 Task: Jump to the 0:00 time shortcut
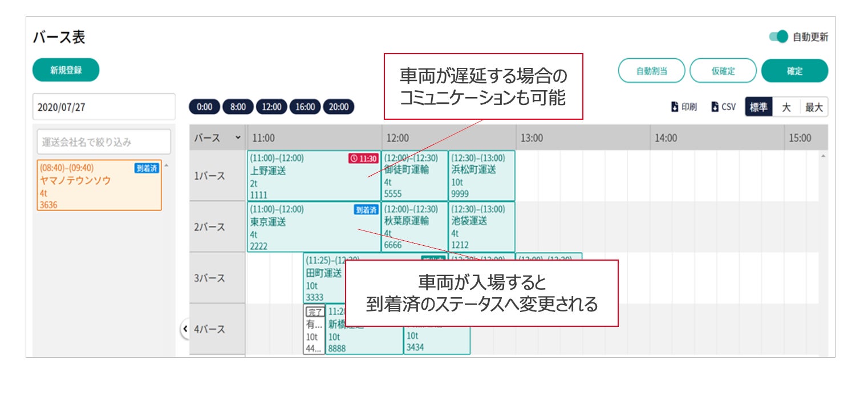point(204,107)
